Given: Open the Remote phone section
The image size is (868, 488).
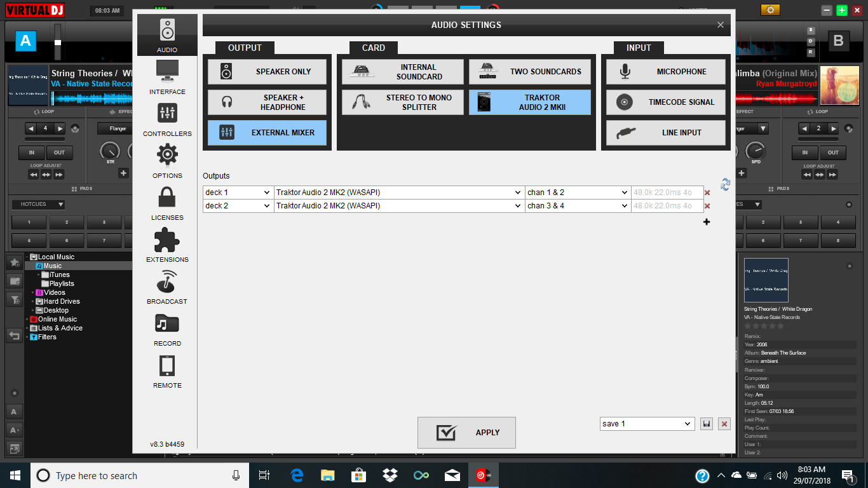Looking at the screenshot, I should pos(167,371).
